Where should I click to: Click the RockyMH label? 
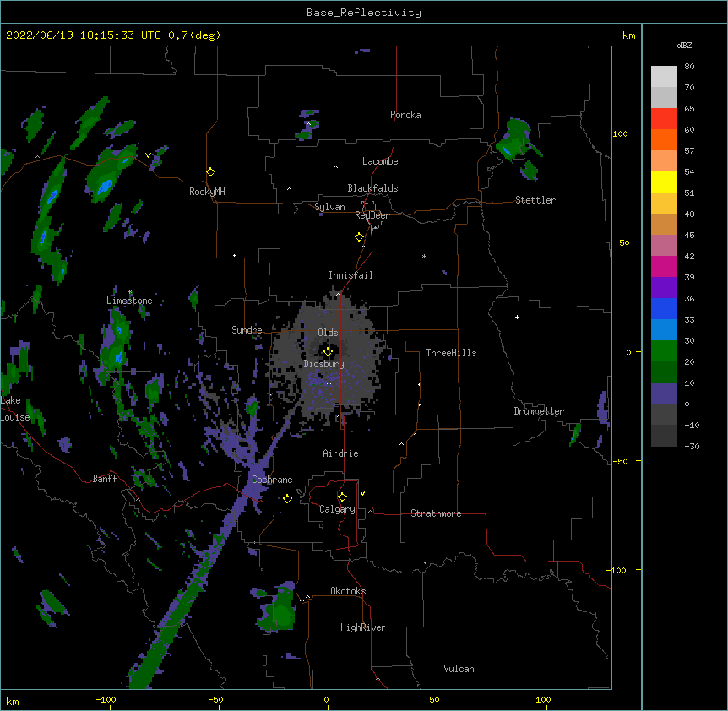[207, 191]
